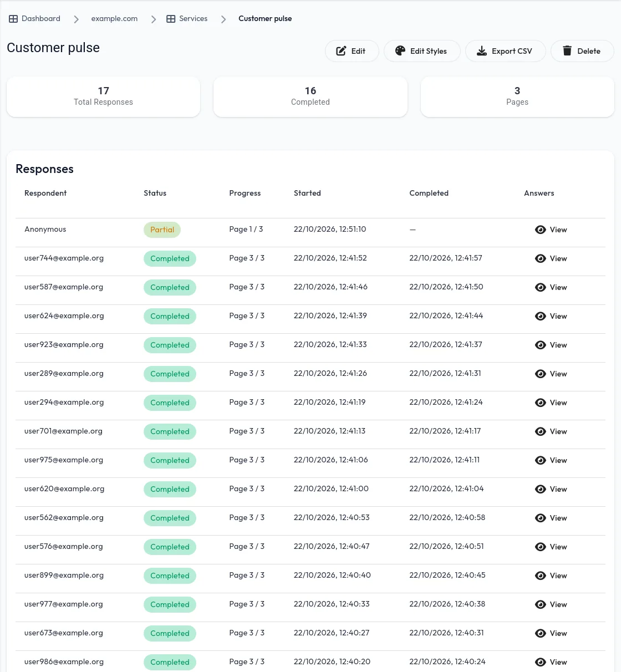Click the download icon on Export CSV

(x=482, y=51)
